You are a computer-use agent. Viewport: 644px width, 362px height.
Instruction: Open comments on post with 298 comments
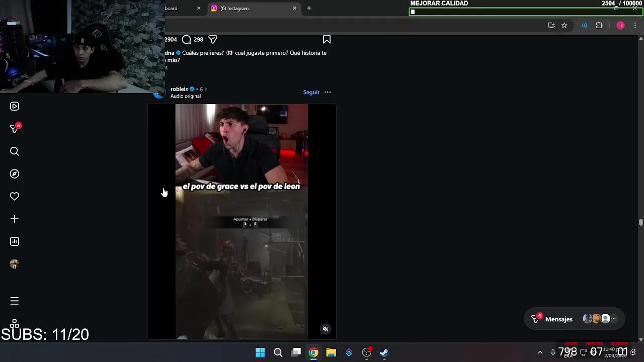pos(186,39)
